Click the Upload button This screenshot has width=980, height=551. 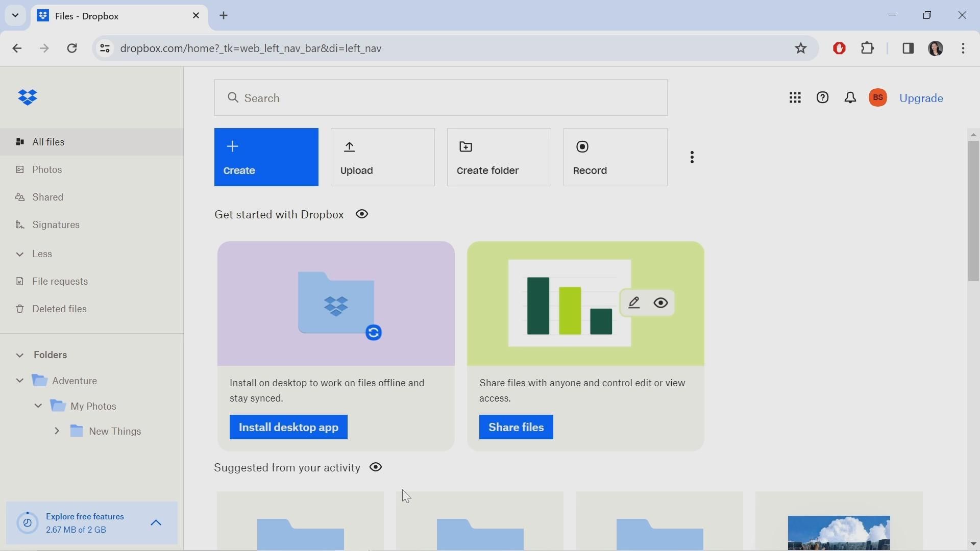click(x=382, y=157)
